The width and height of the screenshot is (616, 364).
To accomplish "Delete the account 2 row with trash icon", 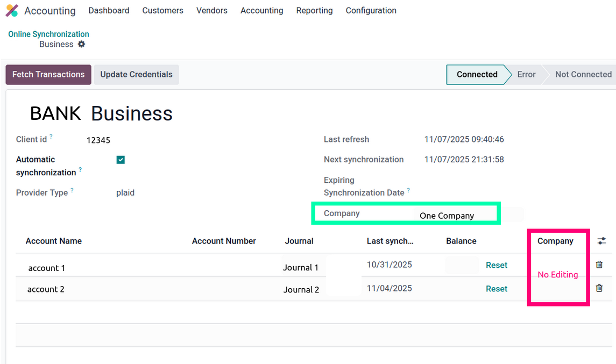I will pos(599,288).
